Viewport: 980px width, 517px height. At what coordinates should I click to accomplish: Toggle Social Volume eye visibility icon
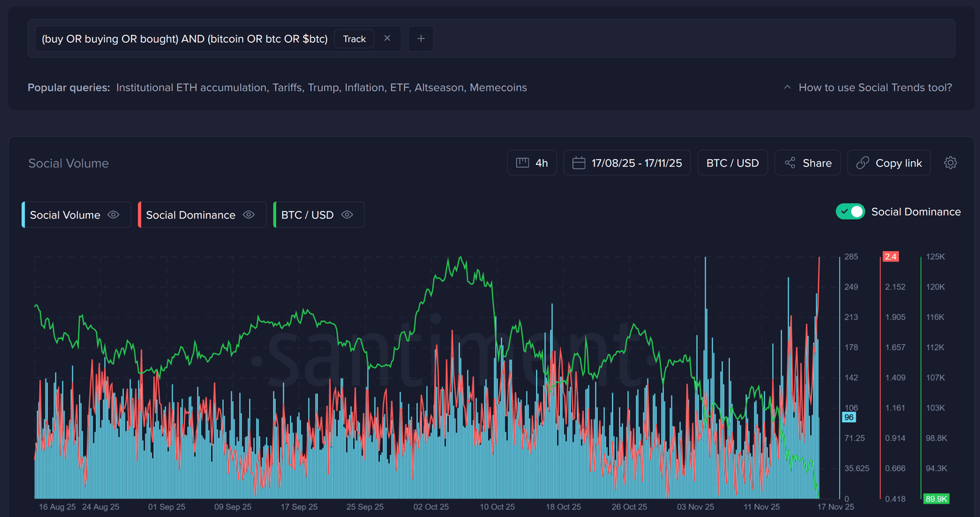tap(114, 215)
